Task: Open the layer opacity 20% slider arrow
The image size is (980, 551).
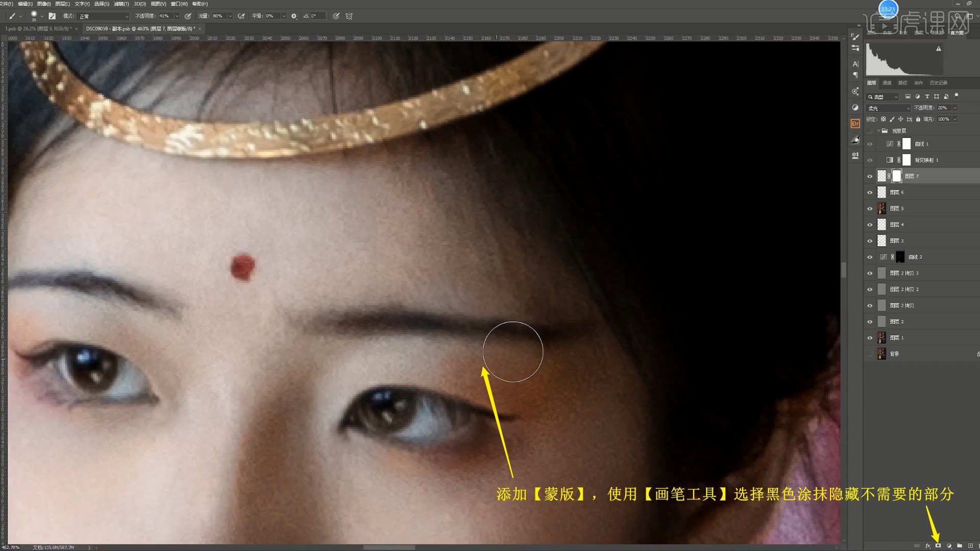Action: (x=954, y=108)
